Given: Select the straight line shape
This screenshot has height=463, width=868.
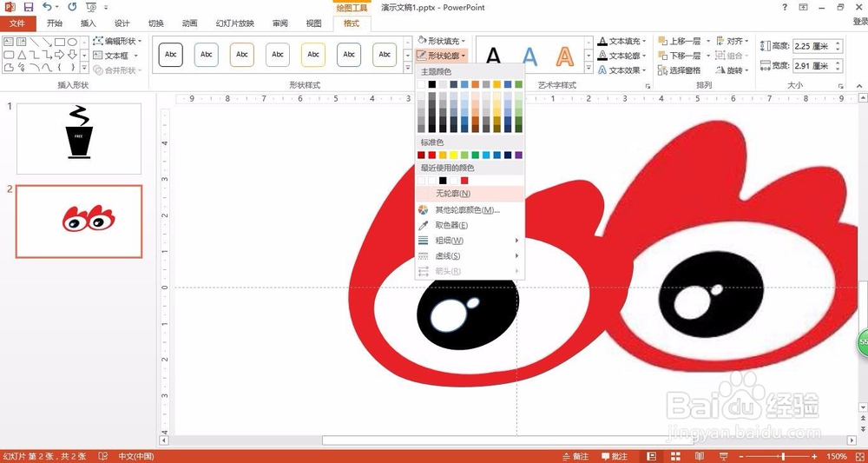Looking at the screenshot, I should click(x=35, y=42).
